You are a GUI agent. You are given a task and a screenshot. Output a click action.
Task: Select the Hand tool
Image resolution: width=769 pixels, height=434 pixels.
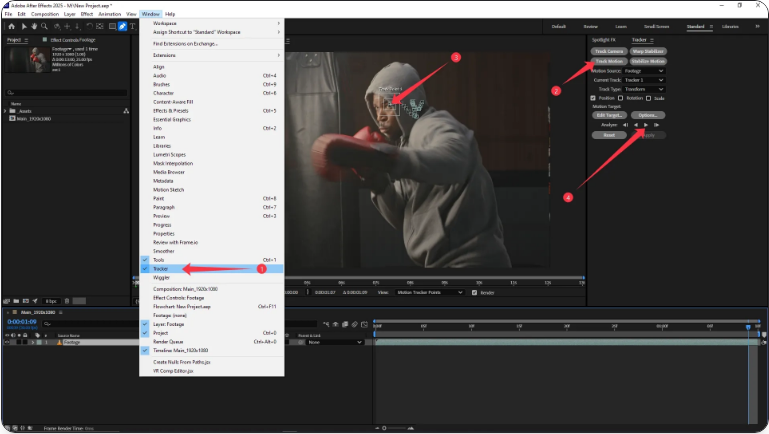(x=33, y=26)
